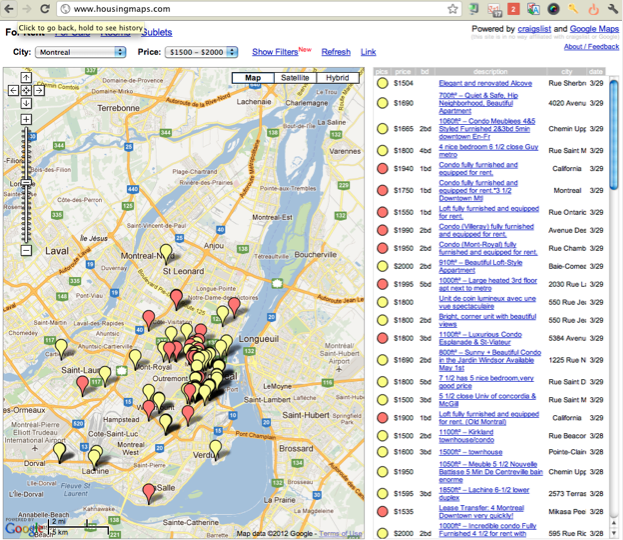Switch map to Satellite view
Image resolution: width=623 pixels, height=540 pixels.
point(295,78)
